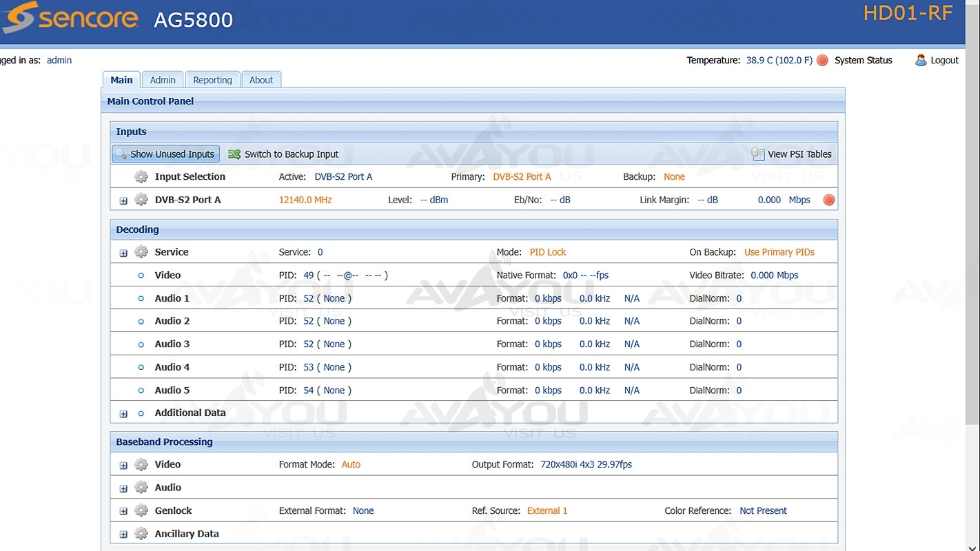Click the red System Status indicator

822,61
